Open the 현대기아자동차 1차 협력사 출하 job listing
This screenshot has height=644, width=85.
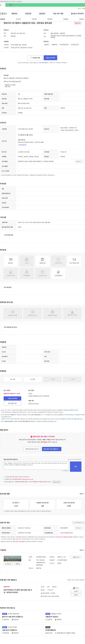[x=18, y=591]
